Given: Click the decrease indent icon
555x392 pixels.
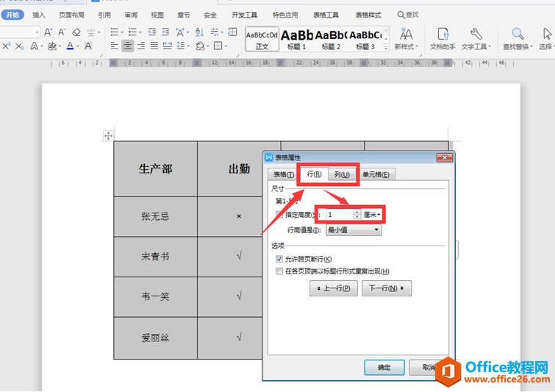Looking at the screenshot, I should (x=152, y=32).
